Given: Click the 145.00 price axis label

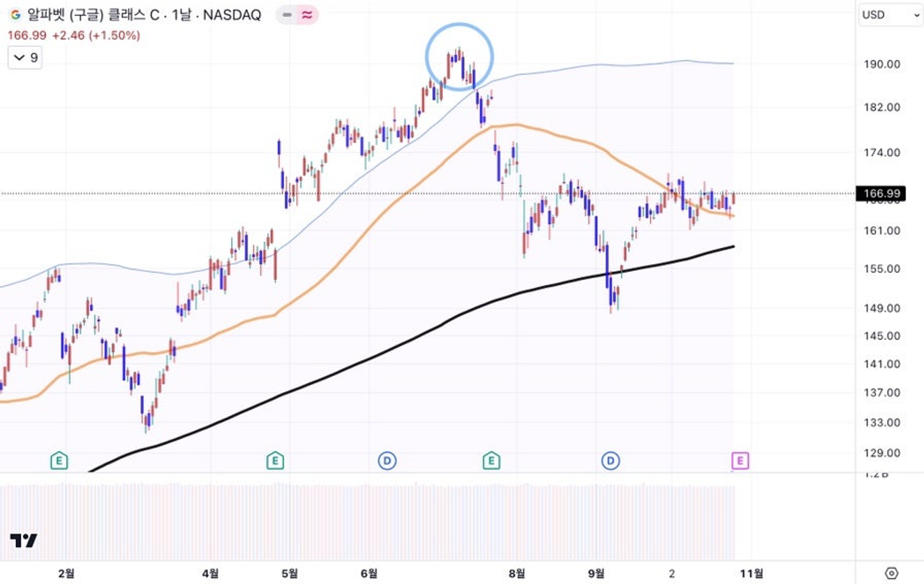Looking at the screenshot, I should tap(881, 336).
